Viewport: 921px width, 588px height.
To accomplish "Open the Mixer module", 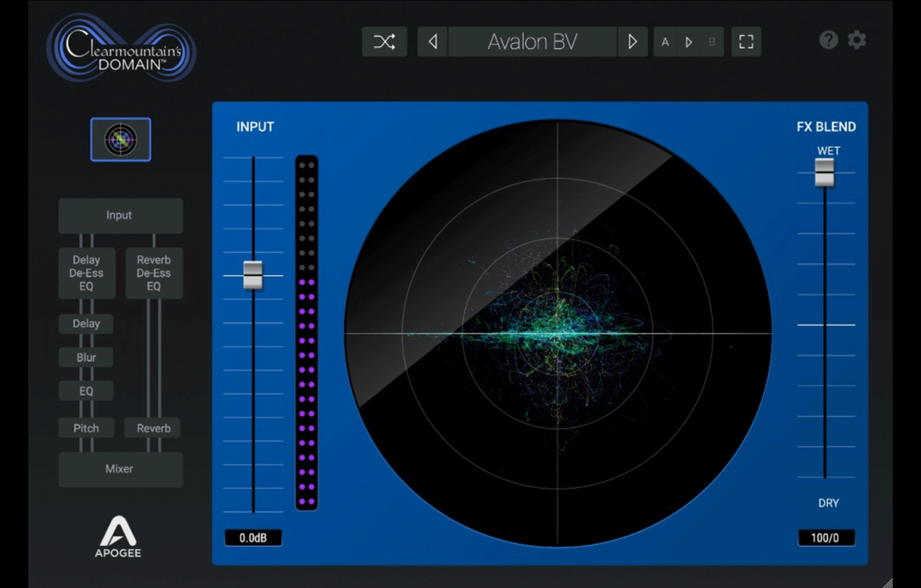I will pos(120,469).
